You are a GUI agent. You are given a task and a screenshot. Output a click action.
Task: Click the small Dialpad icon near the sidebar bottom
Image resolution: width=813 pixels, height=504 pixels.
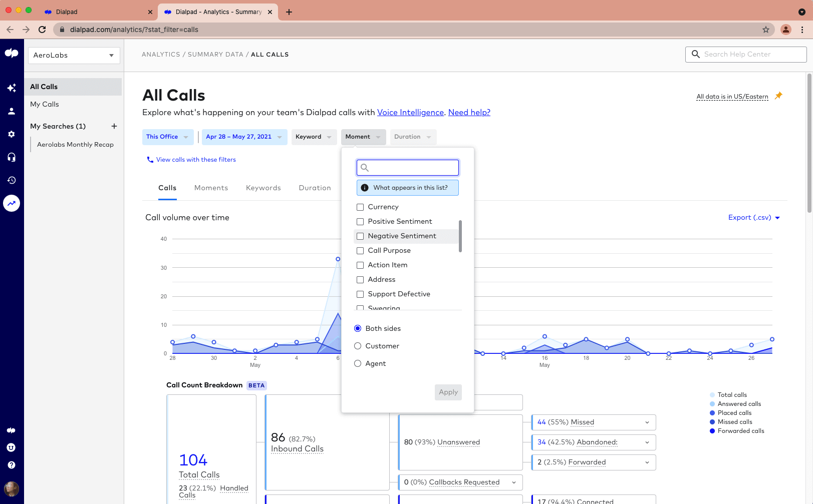coord(12,430)
